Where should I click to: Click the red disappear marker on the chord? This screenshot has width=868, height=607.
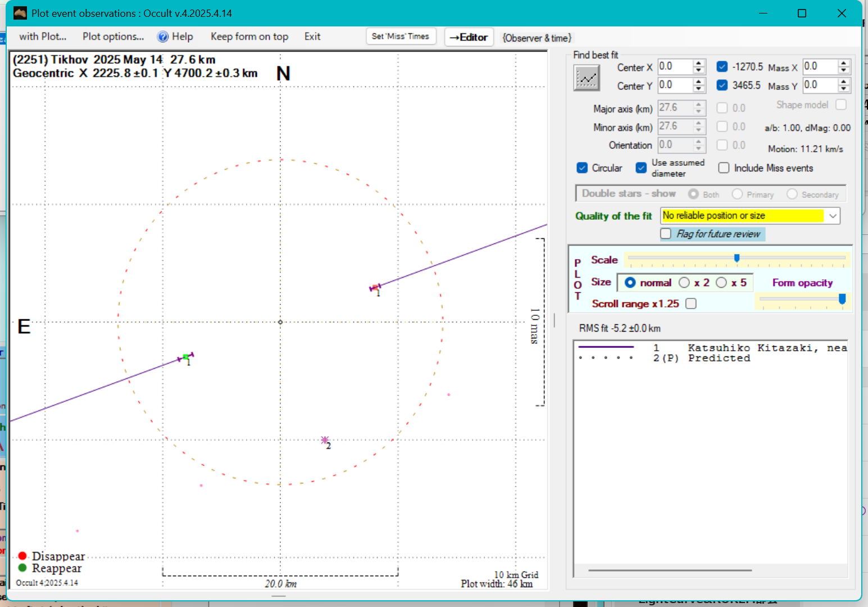(x=374, y=288)
